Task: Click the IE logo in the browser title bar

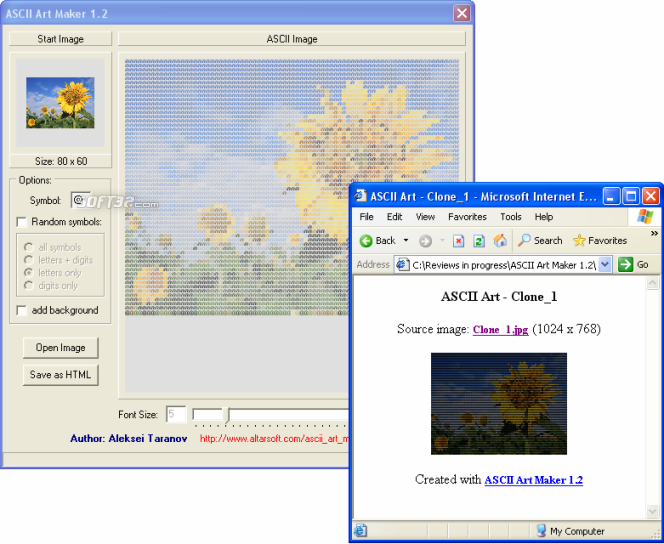Action: point(360,196)
